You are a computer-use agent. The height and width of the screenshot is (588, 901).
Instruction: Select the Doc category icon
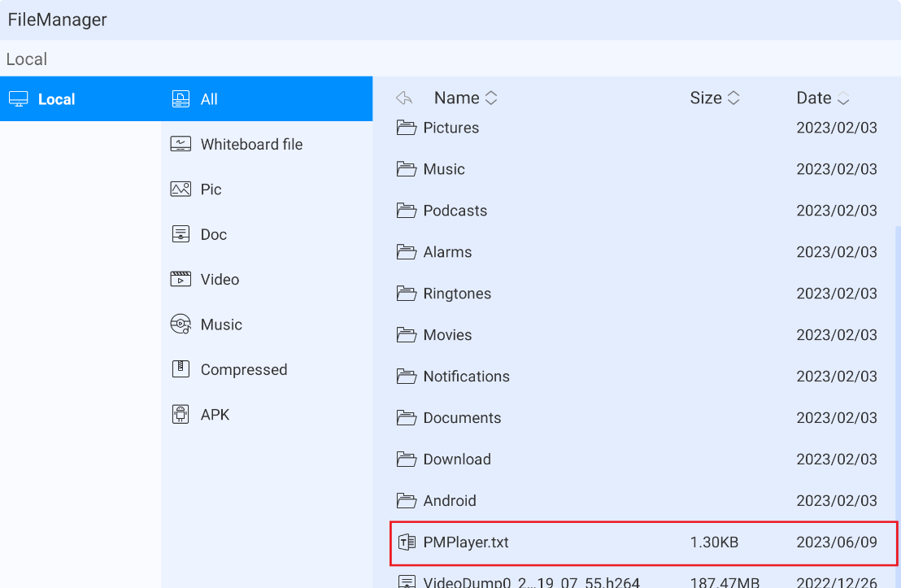181,234
